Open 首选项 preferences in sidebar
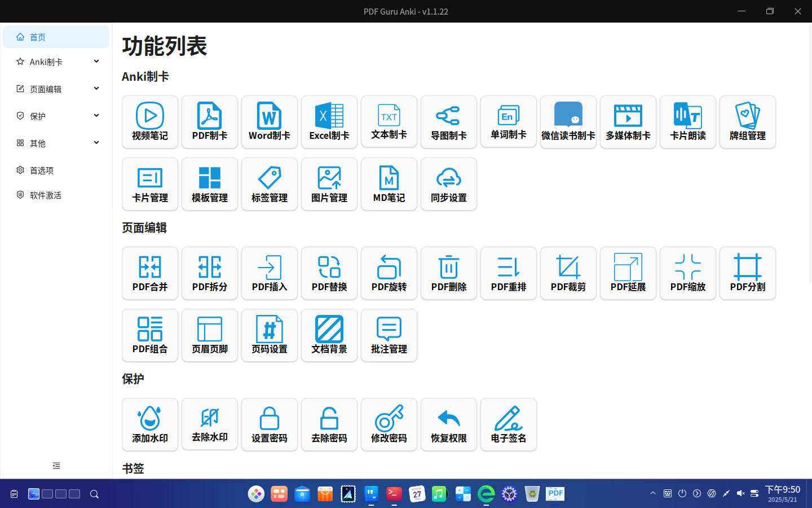The image size is (812, 508). pyautogui.click(x=56, y=170)
